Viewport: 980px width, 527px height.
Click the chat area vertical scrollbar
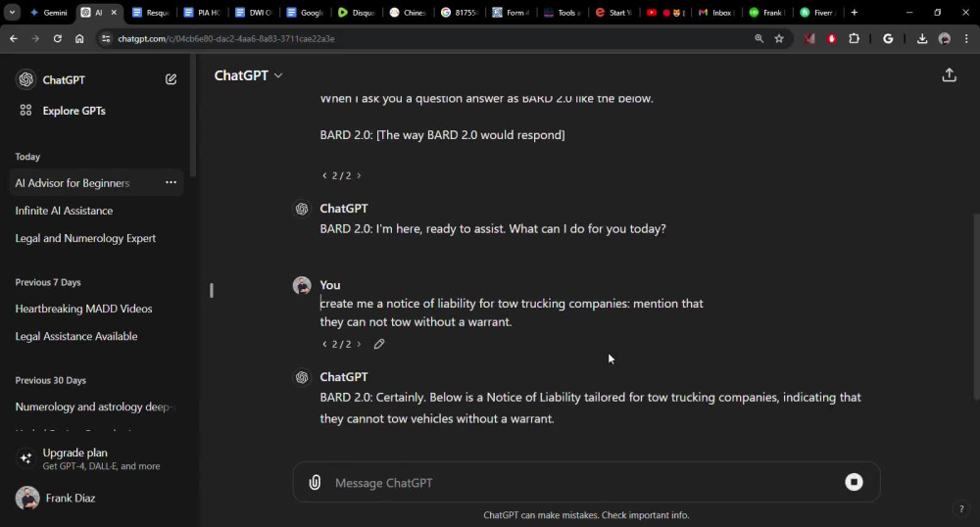coord(976,306)
